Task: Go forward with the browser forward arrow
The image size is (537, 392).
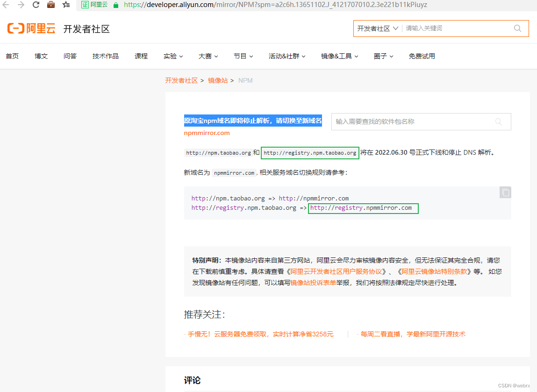Action: [21, 5]
